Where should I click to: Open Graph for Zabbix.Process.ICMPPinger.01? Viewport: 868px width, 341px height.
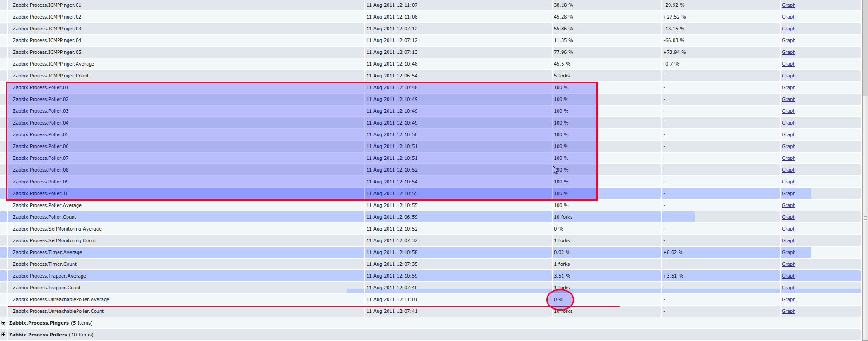pos(788,5)
